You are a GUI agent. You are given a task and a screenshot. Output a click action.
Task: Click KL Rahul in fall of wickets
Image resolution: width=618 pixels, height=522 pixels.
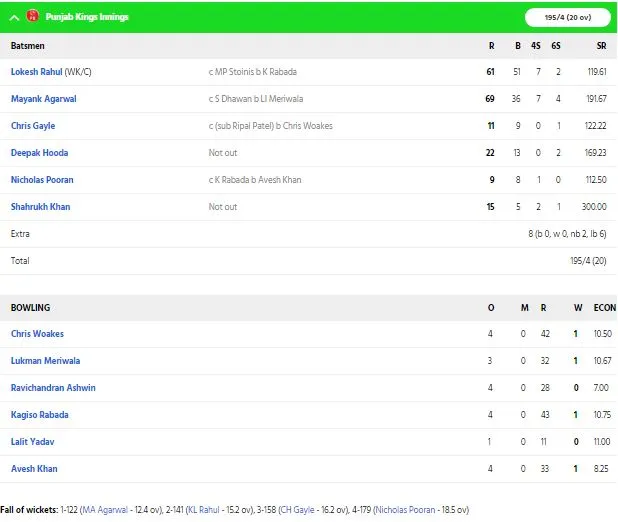203,510
